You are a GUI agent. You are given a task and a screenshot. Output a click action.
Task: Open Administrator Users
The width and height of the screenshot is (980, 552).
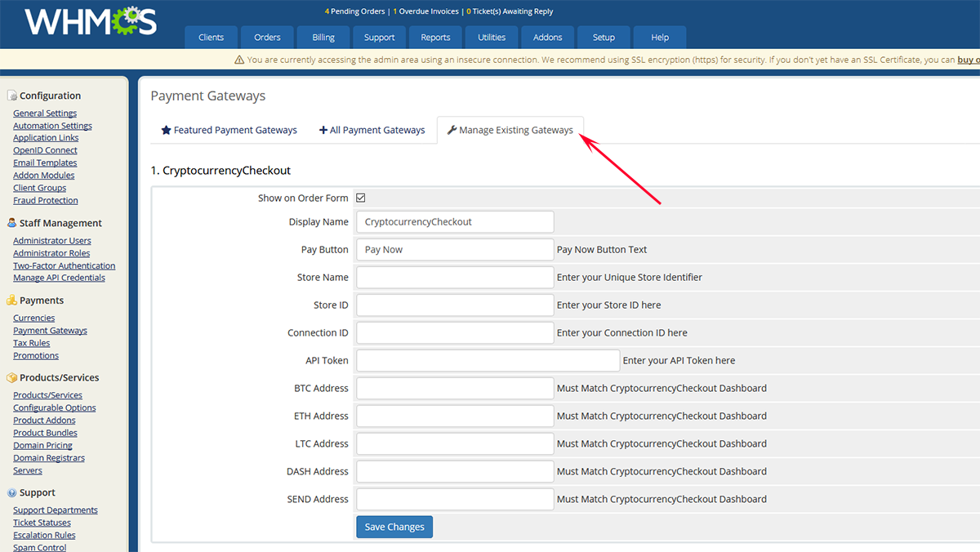(x=52, y=241)
